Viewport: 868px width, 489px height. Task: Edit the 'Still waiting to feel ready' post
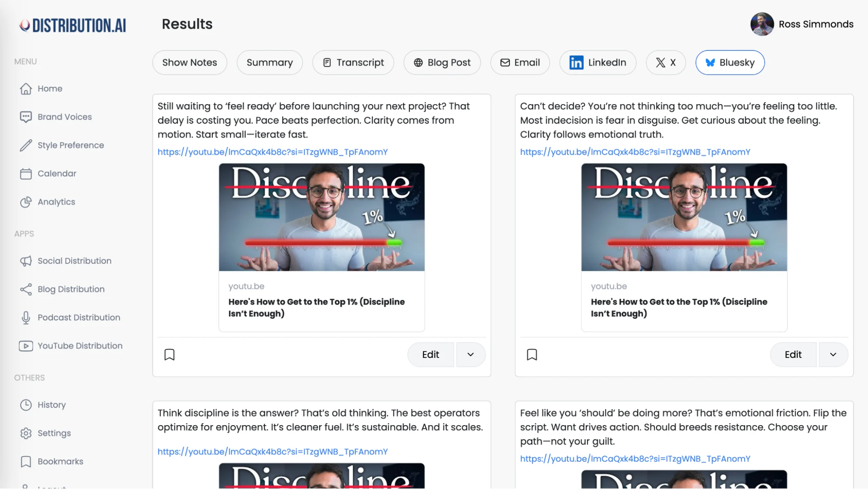coord(430,354)
